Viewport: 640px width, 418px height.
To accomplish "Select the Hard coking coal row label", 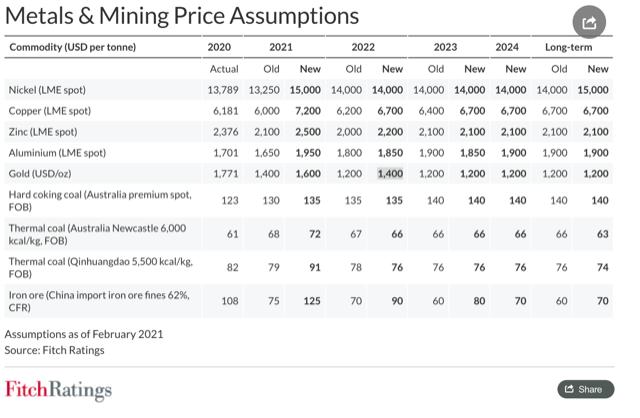I will [100, 200].
